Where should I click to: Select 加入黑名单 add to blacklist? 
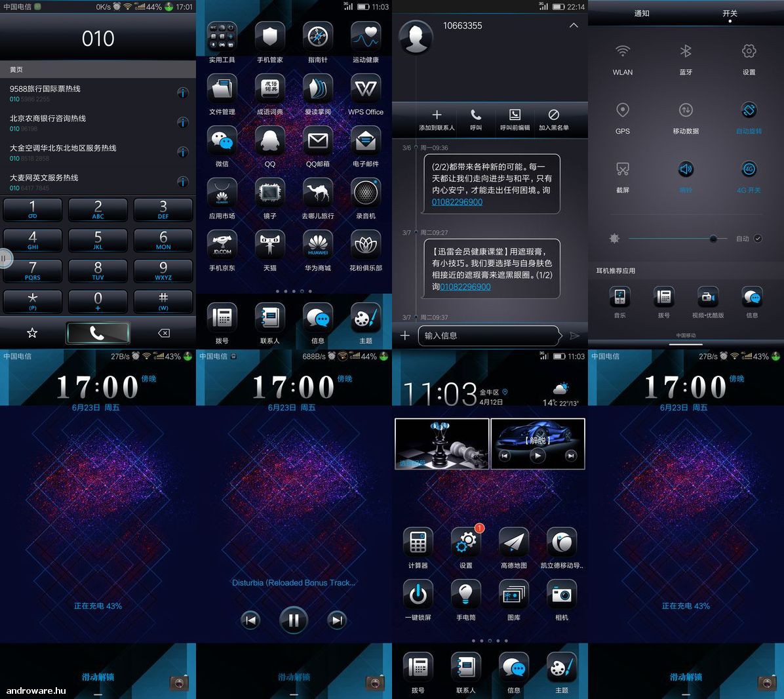[x=553, y=120]
